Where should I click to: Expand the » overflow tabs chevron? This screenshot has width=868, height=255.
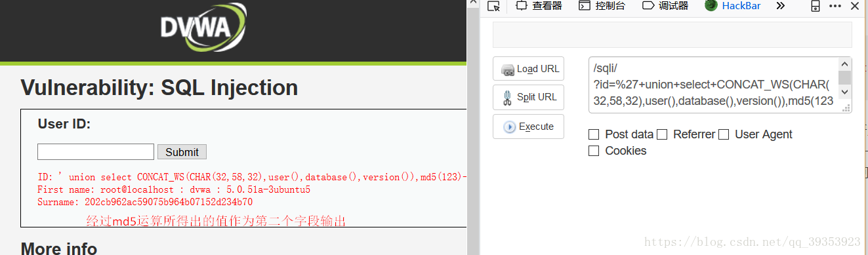click(x=780, y=6)
